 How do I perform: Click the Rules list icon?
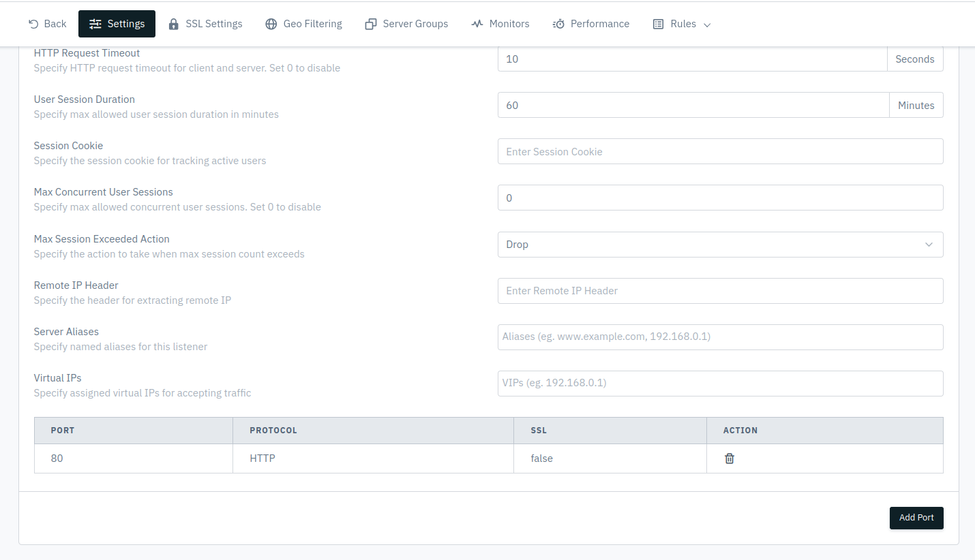click(658, 24)
